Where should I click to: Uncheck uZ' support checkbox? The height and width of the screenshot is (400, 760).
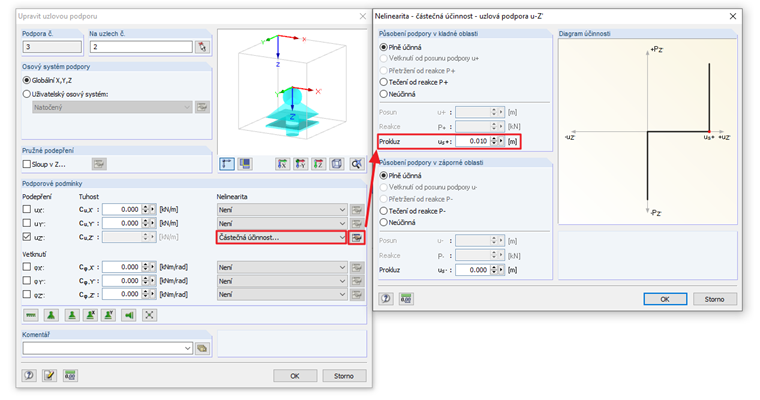(27, 237)
